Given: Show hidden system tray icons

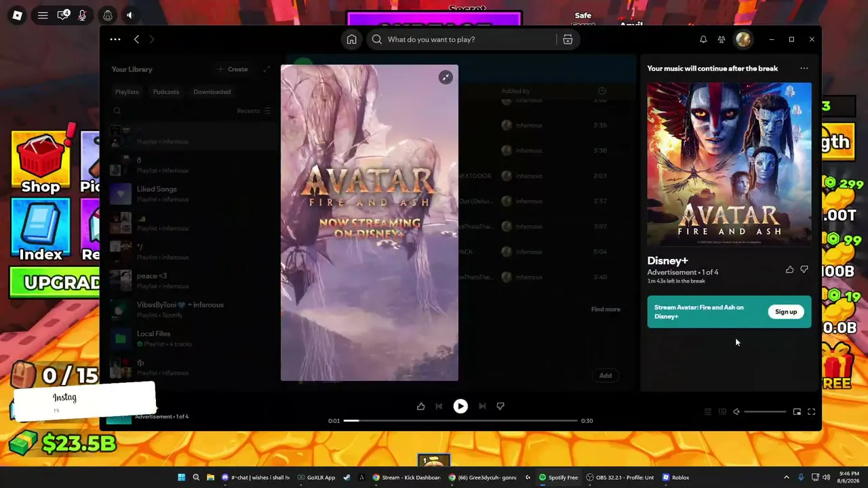Looking at the screenshot, I should (787, 477).
